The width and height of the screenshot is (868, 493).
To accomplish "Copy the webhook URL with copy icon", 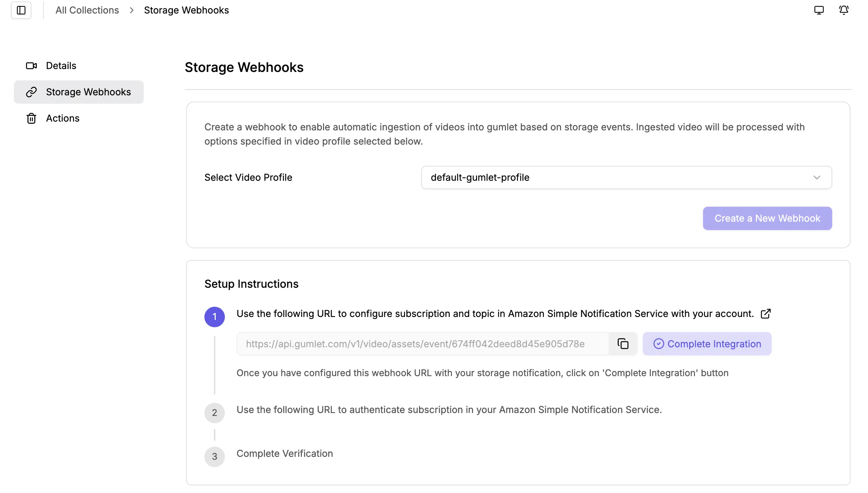I will pyautogui.click(x=623, y=344).
